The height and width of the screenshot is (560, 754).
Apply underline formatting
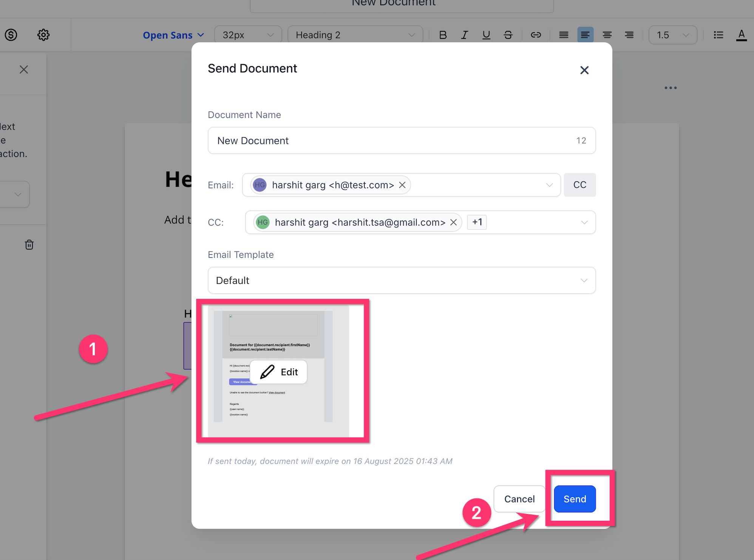click(x=486, y=35)
